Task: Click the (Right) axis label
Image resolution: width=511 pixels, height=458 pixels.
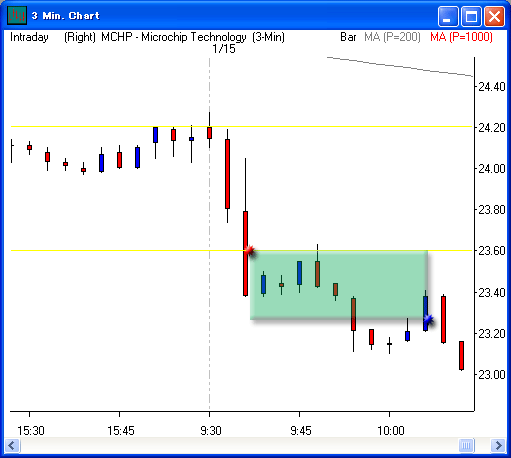Action: click(x=80, y=37)
